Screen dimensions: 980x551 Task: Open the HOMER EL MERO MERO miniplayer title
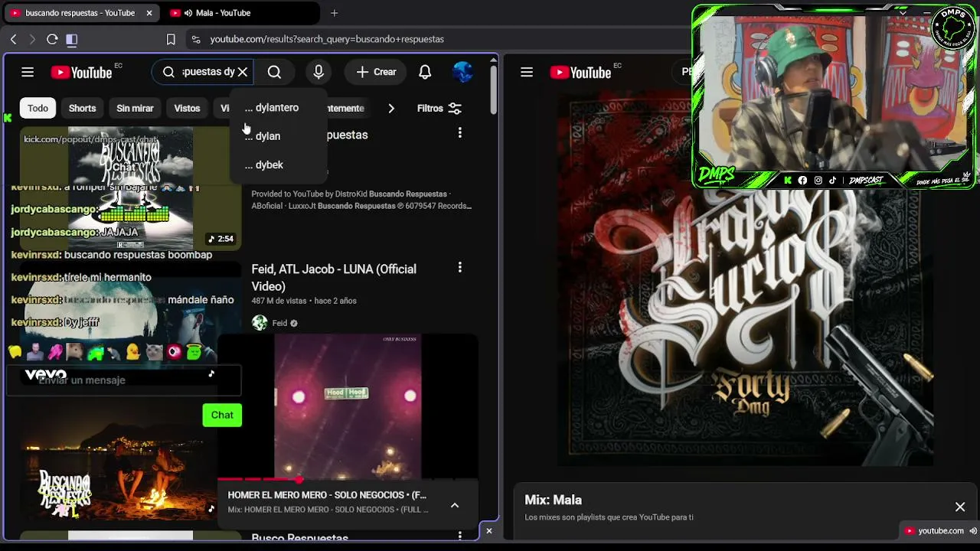(327, 495)
